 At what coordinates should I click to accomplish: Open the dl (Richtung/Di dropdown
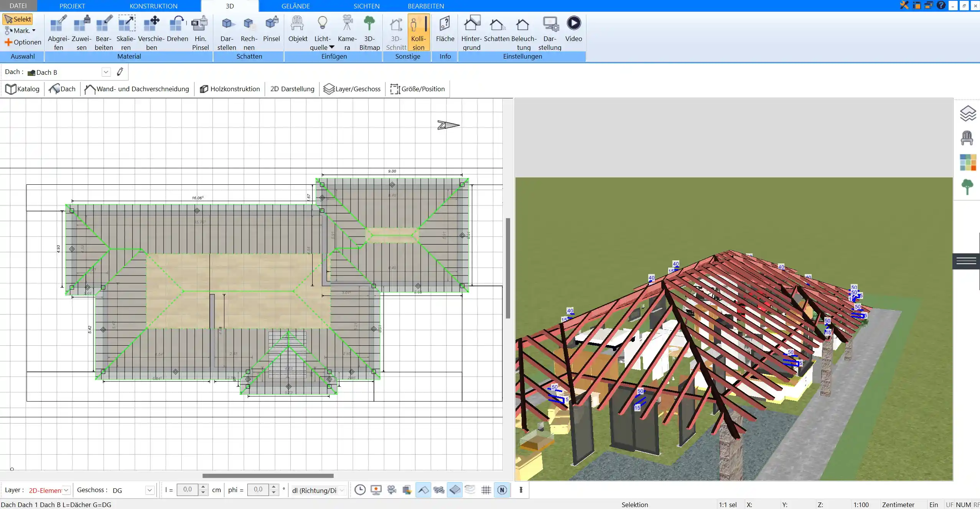[342, 490]
